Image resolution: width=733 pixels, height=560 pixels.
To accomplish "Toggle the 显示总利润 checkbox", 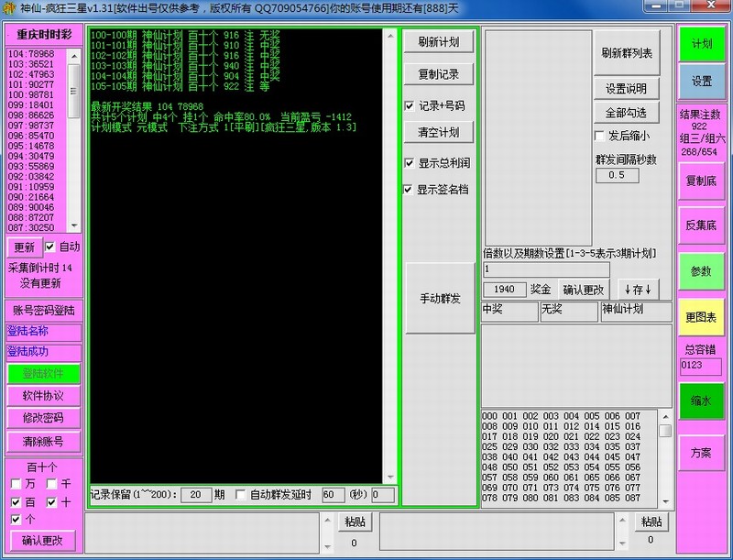I will [x=410, y=163].
